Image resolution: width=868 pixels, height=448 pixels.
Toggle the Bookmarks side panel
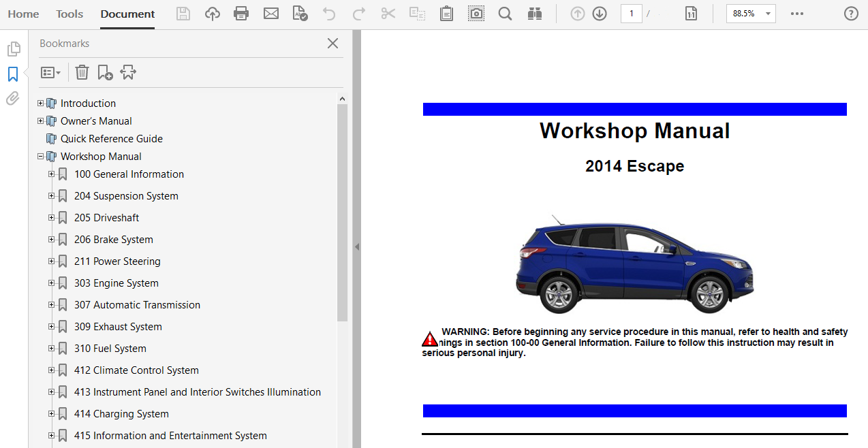(x=13, y=74)
